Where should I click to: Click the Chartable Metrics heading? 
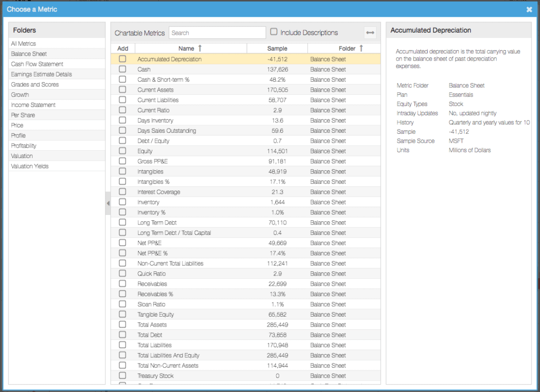139,33
